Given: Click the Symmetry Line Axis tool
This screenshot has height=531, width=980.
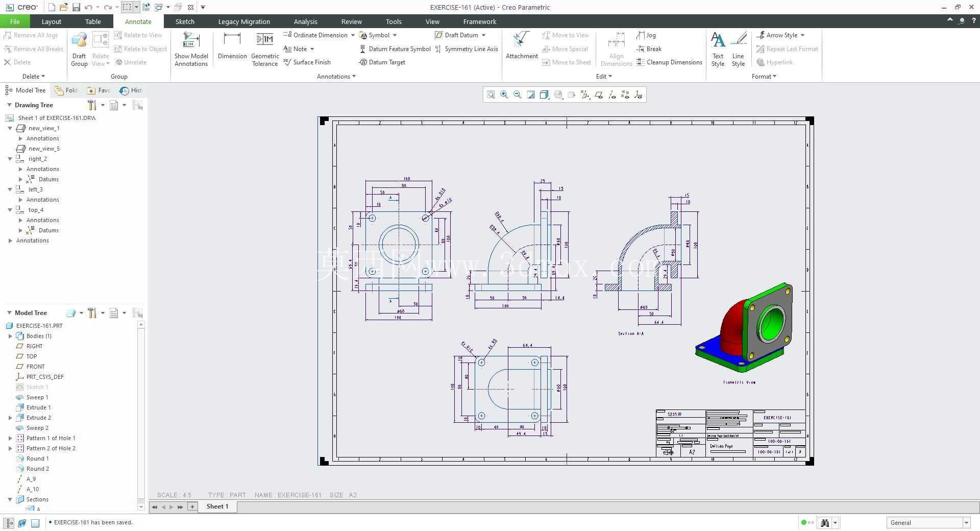Looking at the screenshot, I should (x=466, y=49).
